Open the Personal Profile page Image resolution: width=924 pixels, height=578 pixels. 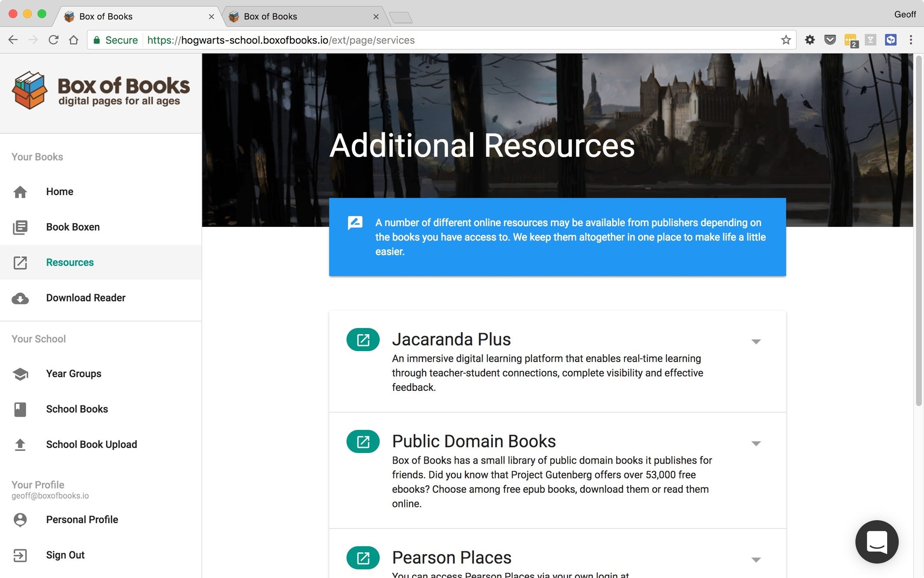82,519
